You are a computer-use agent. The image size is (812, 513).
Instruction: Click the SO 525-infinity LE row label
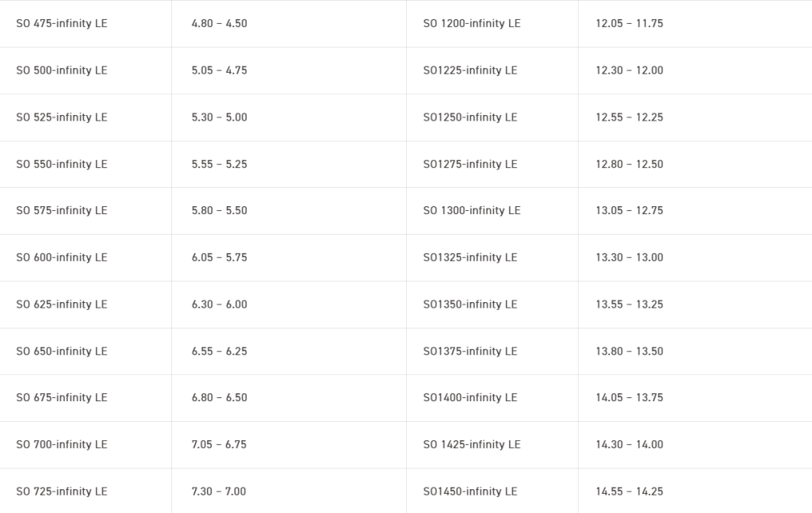pos(62,117)
